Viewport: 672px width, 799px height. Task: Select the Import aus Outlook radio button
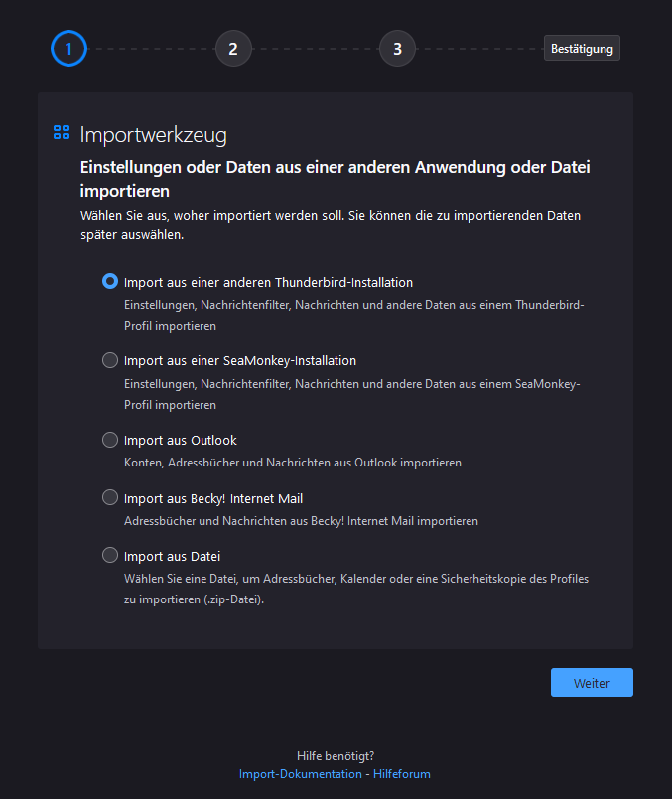click(x=110, y=440)
